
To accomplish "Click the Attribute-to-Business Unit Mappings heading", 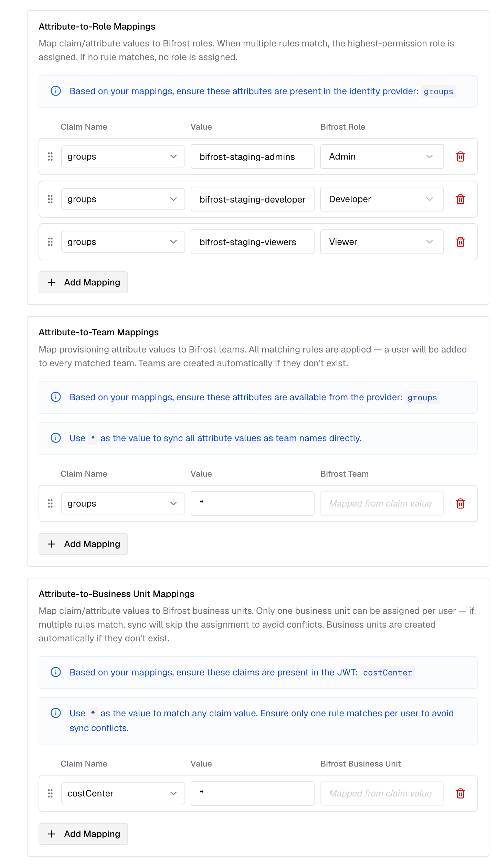I will coord(117,594).
